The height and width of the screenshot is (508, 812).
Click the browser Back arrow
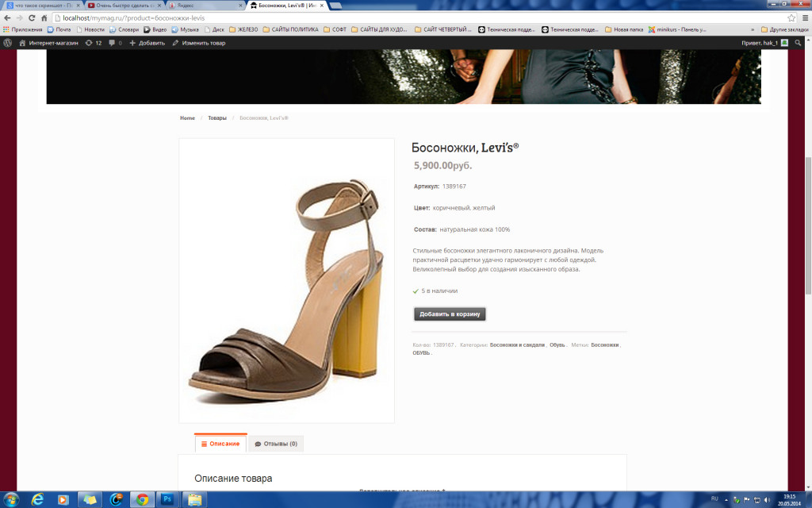point(7,17)
